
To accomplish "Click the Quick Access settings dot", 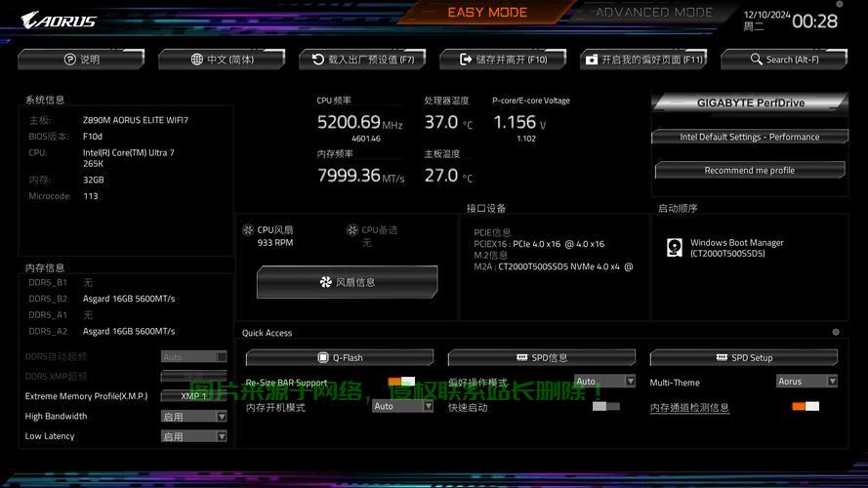I will pyautogui.click(x=836, y=332).
